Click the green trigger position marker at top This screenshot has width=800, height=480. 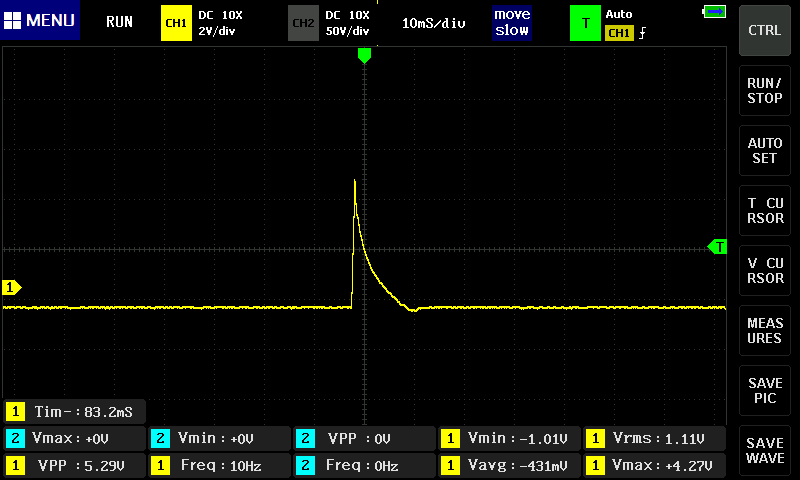[x=364, y=56]
